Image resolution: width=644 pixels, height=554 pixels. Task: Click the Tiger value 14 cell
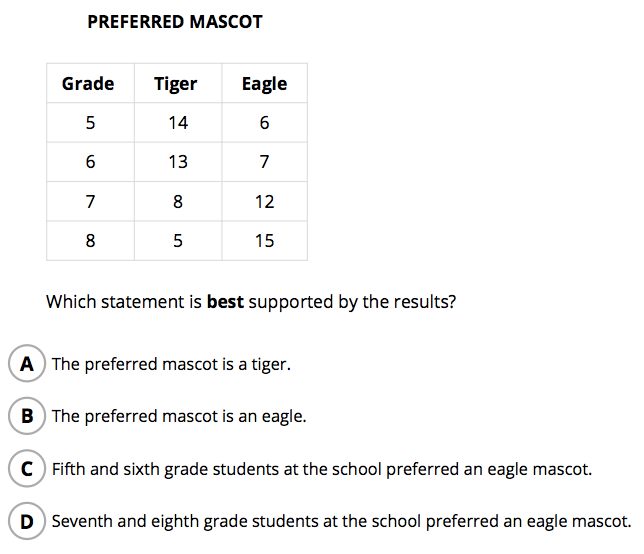[178, 123]
